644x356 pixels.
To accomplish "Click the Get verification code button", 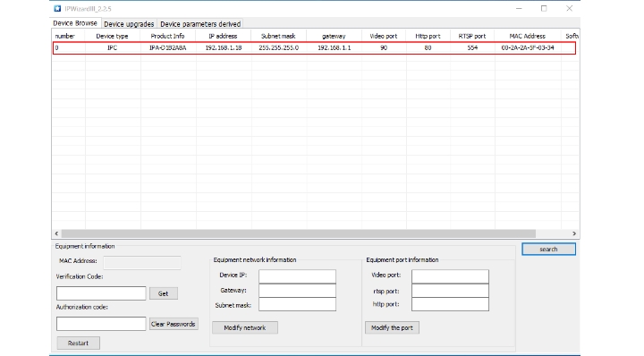I will click(x=163, y=293).
